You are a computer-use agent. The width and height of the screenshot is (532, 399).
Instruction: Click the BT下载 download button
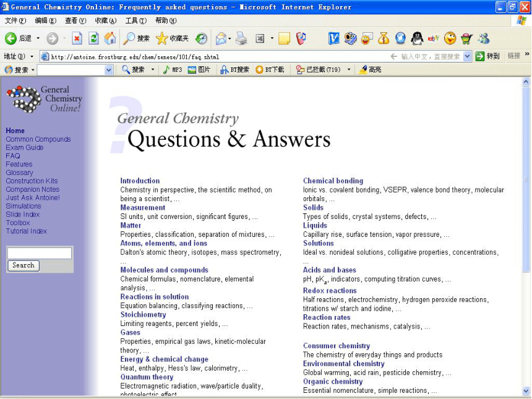point(270,69)
